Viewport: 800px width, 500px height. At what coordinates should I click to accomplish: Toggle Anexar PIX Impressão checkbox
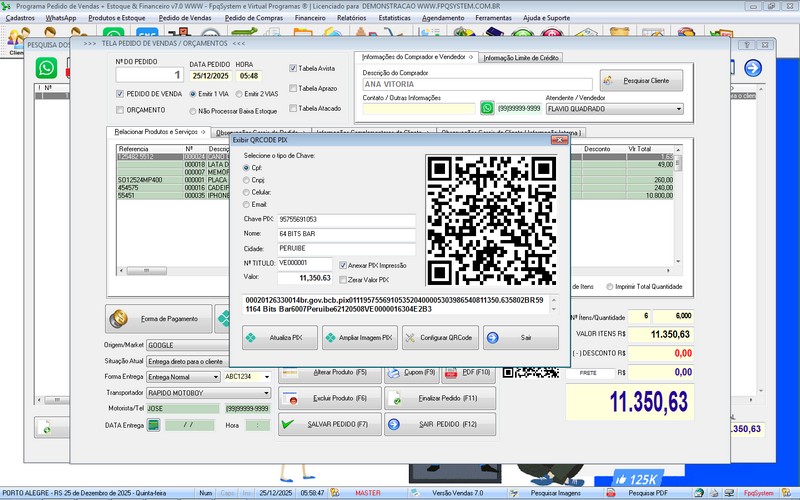(343, 265)
